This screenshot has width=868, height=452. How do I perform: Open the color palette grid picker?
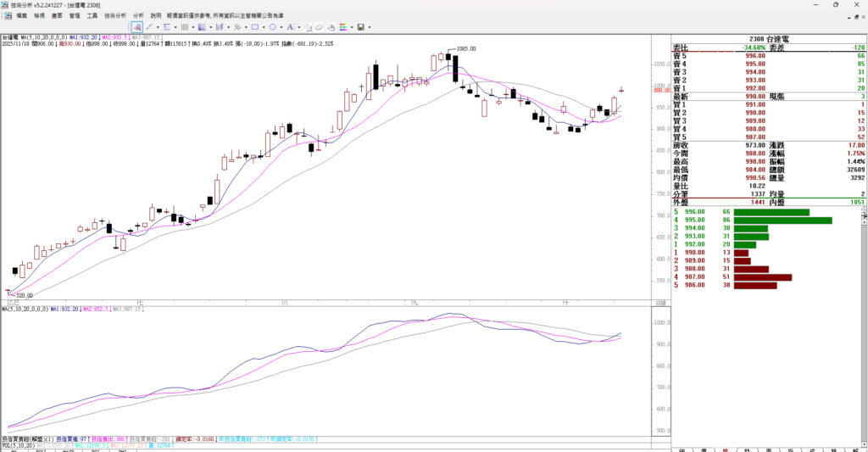tap(342, 27)
